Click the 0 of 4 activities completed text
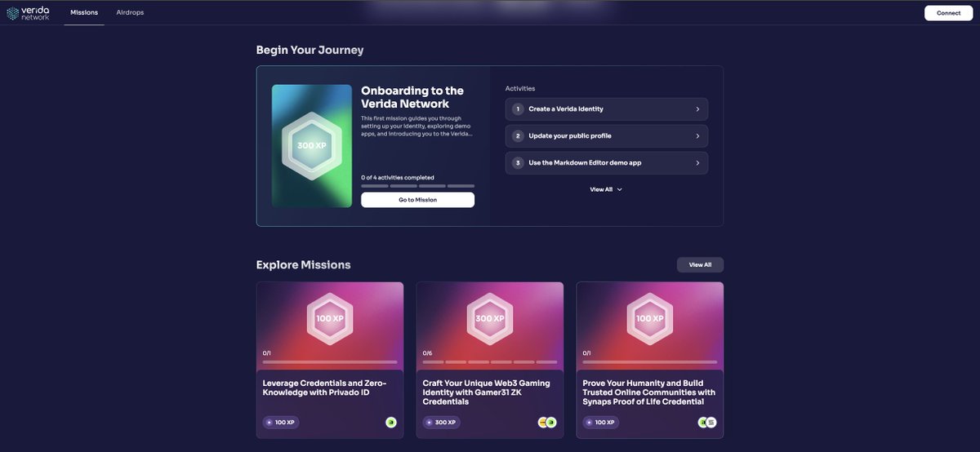 398,177
